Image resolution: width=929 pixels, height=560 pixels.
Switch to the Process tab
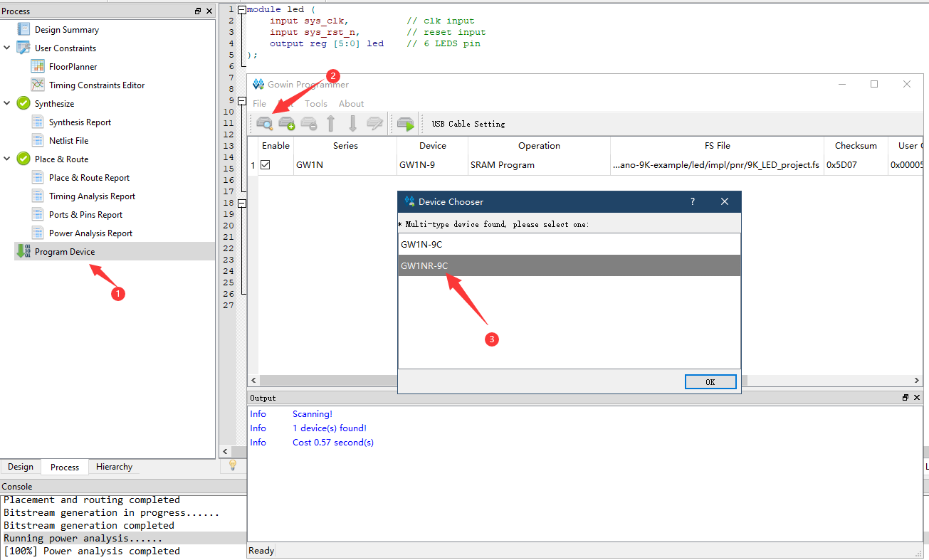click(65, 467)
